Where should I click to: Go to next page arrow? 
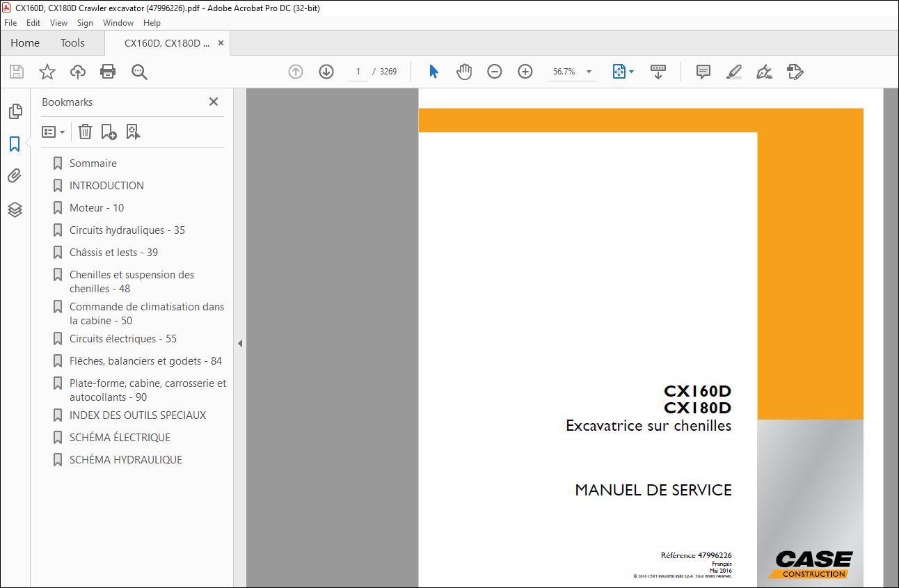326,72
